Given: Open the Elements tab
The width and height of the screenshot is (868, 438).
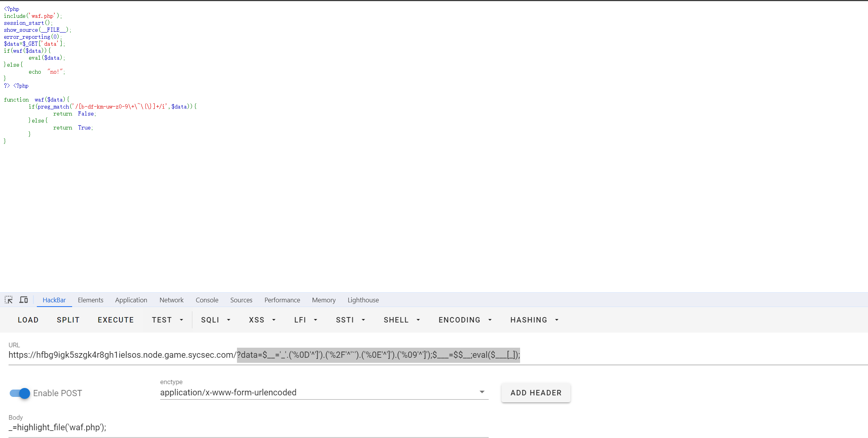Looking at the screenshot, I should (x=90, y=300).
